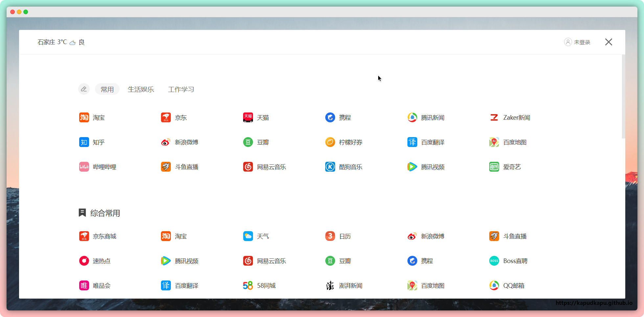
Task: Open the 天气 weather icon
Action: 248,236
